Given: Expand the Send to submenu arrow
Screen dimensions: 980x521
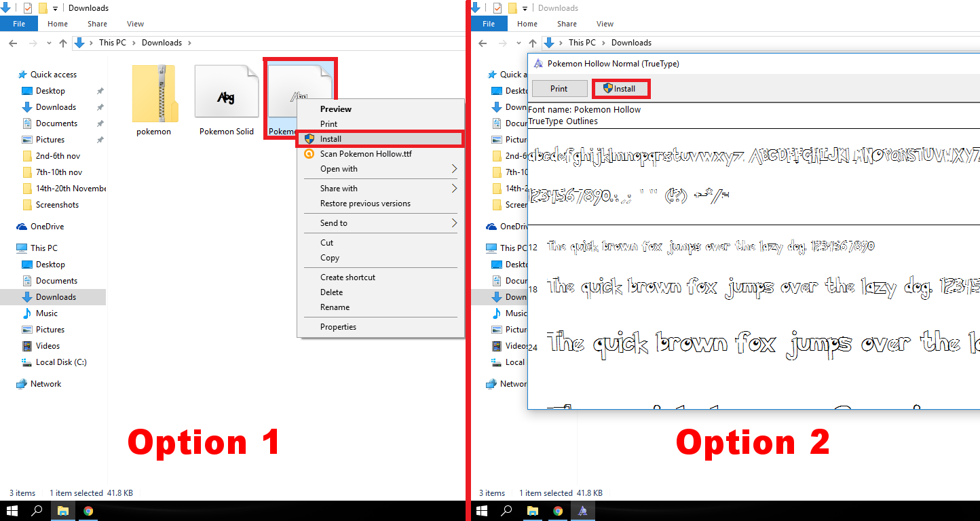Looking at the screenshot, I should 455,223.
